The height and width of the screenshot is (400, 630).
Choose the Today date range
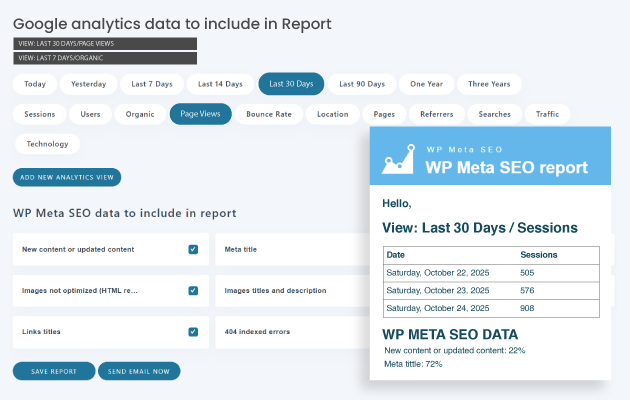pyautogui.click(x=35, y=84)
